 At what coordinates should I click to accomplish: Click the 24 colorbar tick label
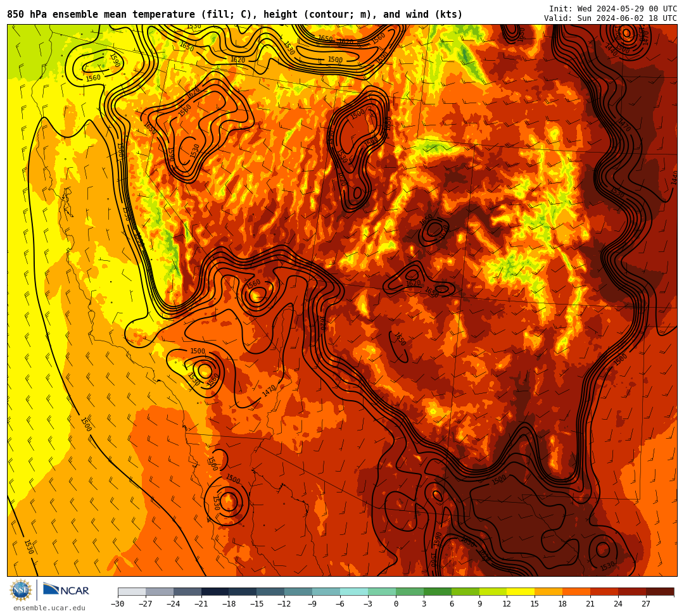618,604
